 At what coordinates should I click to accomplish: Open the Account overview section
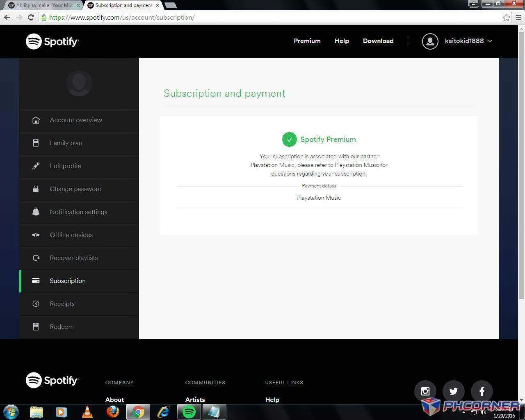[x=79, y=120]
